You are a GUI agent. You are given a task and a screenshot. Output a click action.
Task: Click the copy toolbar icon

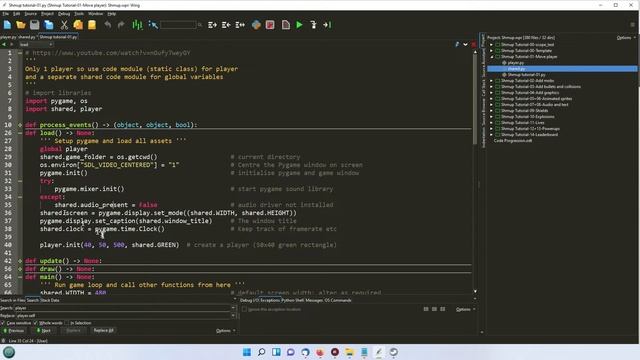tap(78, 25)
